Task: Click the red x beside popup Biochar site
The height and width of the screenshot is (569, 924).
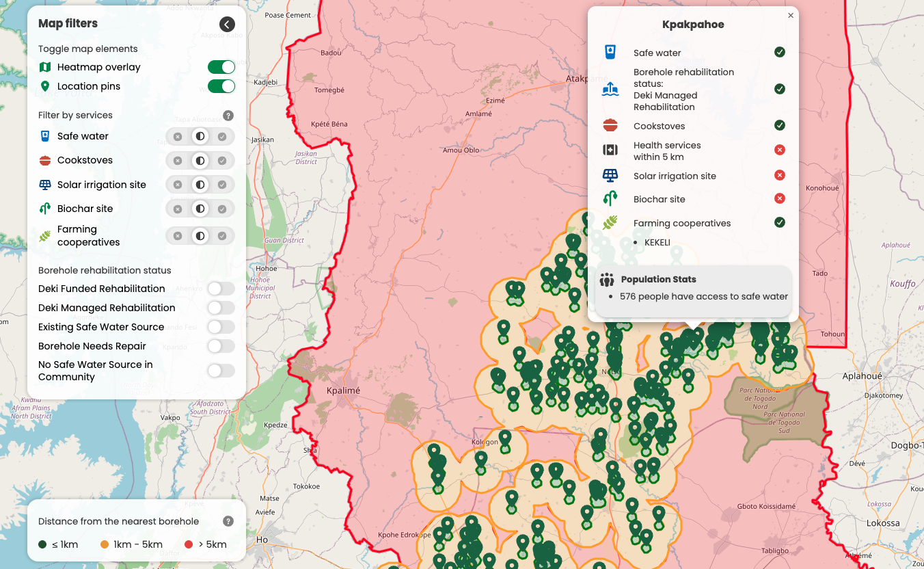Action: [x=780, y=198]
